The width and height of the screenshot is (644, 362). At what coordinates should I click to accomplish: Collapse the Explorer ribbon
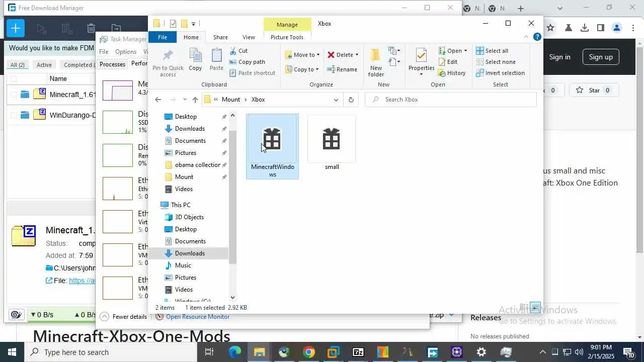tap(526, 37)
